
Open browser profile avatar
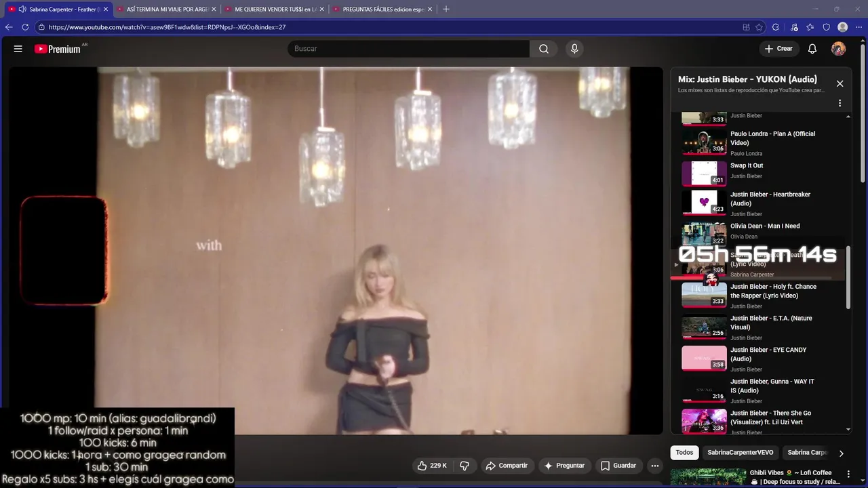click(x=843, y=27)
